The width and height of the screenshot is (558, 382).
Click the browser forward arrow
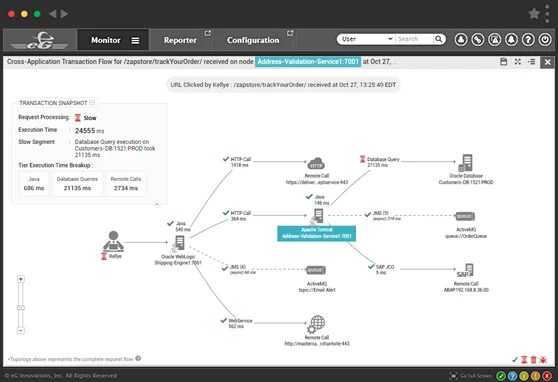tap(64, 14)
